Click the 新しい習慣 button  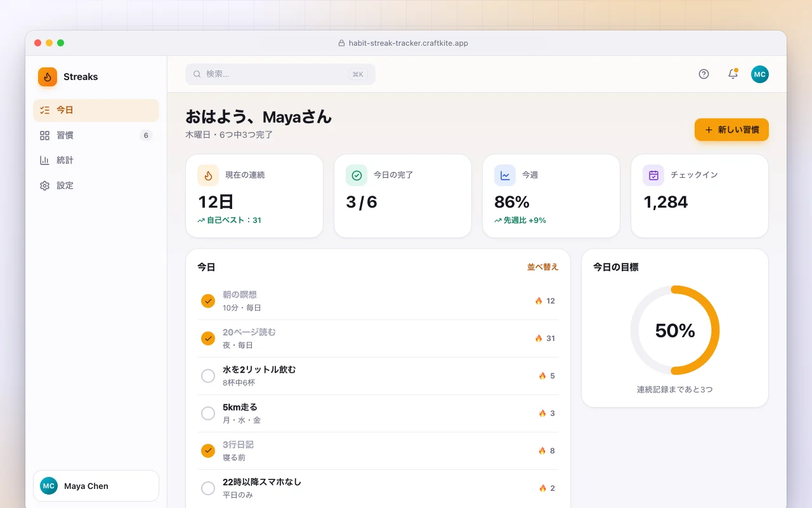coord(731,130)
